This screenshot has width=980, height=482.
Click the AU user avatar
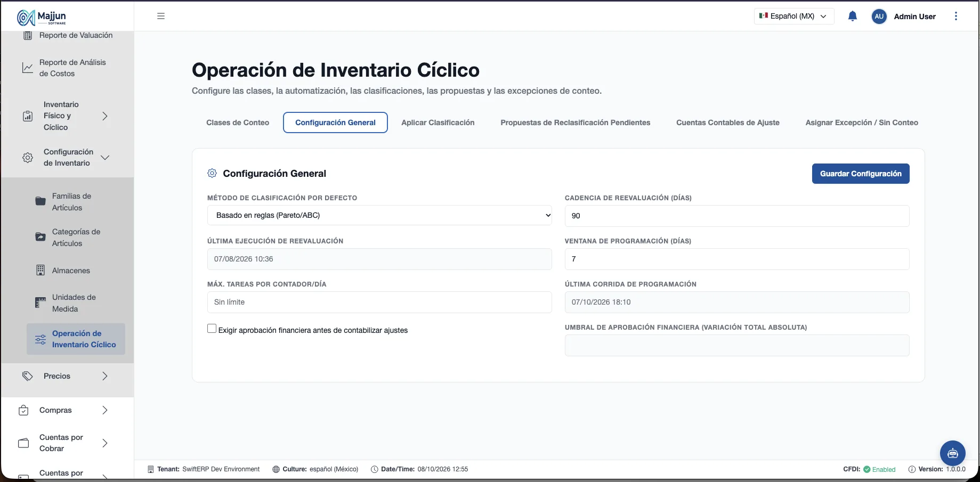[x=879, y=17]
